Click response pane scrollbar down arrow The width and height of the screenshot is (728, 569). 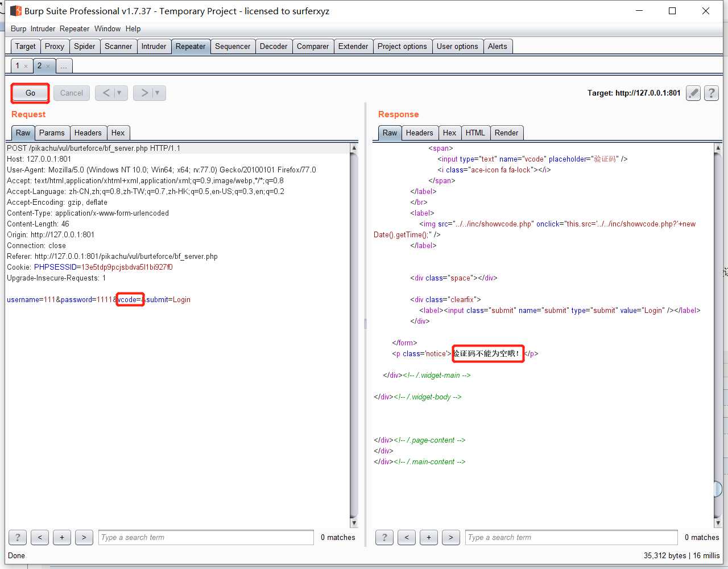[718, 522]
